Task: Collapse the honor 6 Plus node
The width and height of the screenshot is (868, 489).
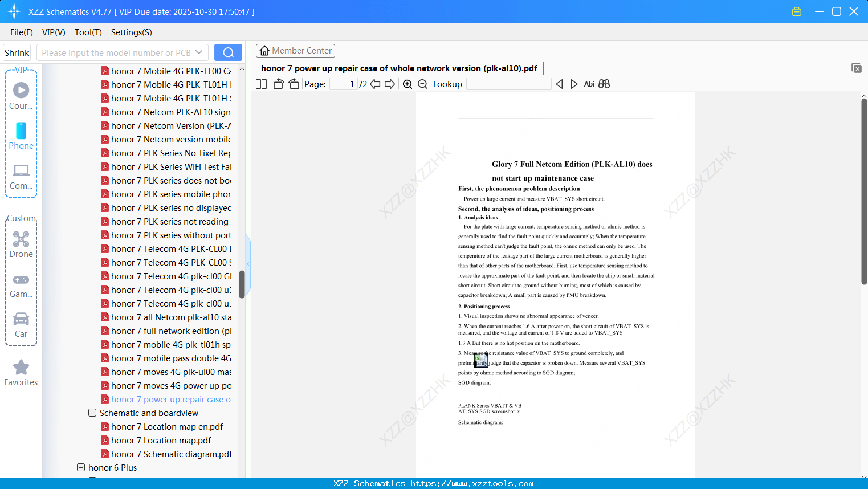Action: (81, 467)
